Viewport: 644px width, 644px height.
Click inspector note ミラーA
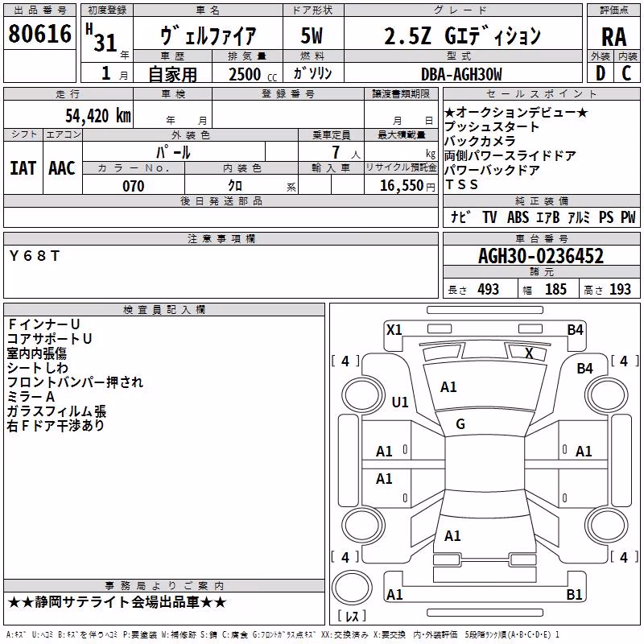click(x=31, y=397)
